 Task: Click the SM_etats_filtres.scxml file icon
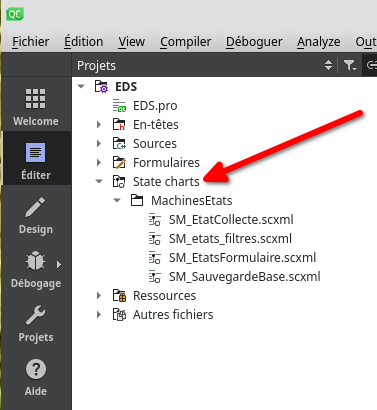point(155,239)
